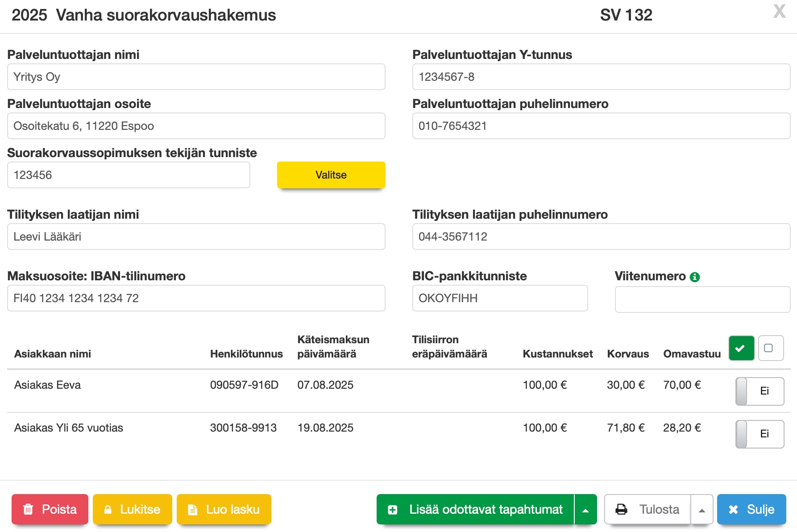Expand the Lisää odottavat tapahtumat dropdown arrow
The width and height of the screenshot is (797, 532).
point(585,509)
